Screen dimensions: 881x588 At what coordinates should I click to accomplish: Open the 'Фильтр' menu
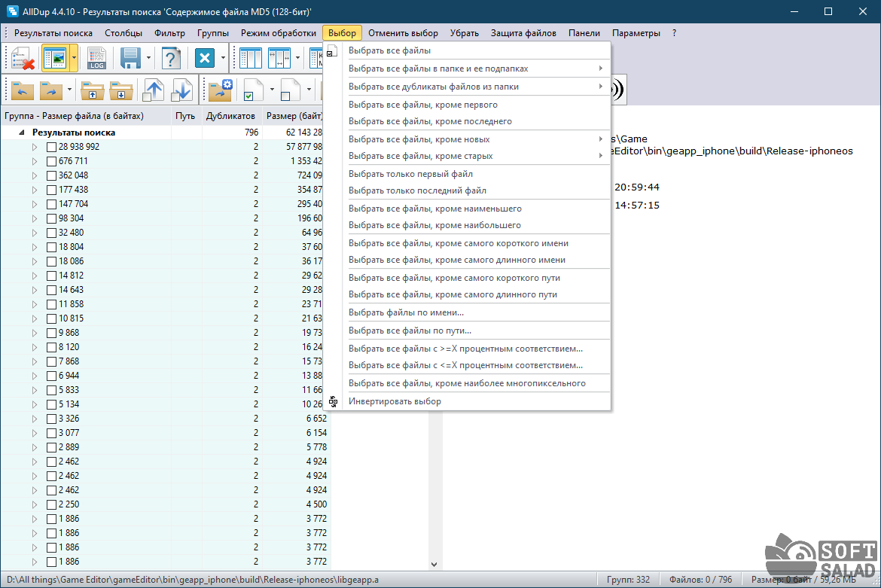[x=169, y=33]
